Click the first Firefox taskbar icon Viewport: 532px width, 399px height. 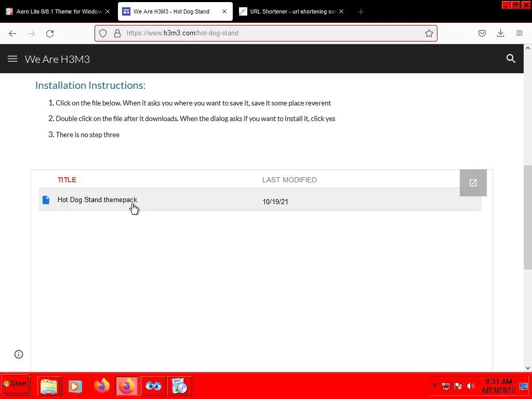(x=102, y=386)
